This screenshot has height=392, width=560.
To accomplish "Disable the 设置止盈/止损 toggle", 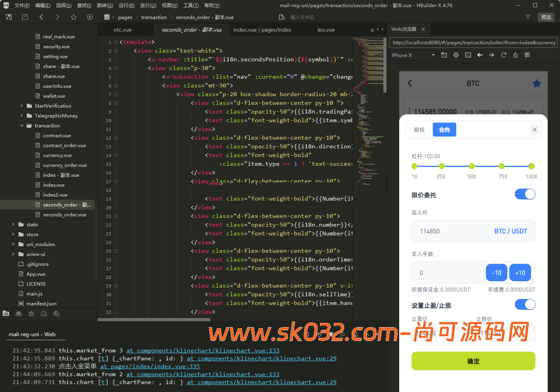I will click(x=525, y=305).
